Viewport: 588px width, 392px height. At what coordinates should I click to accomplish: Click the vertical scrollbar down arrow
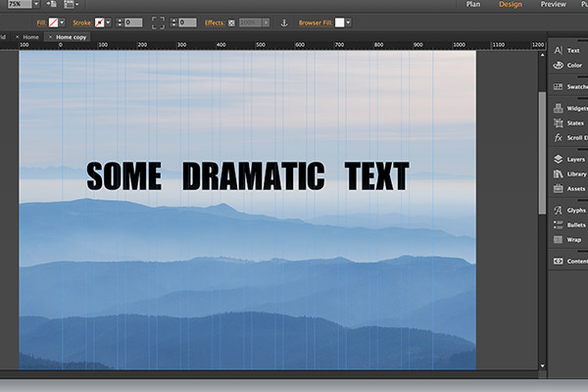[542, 366]
